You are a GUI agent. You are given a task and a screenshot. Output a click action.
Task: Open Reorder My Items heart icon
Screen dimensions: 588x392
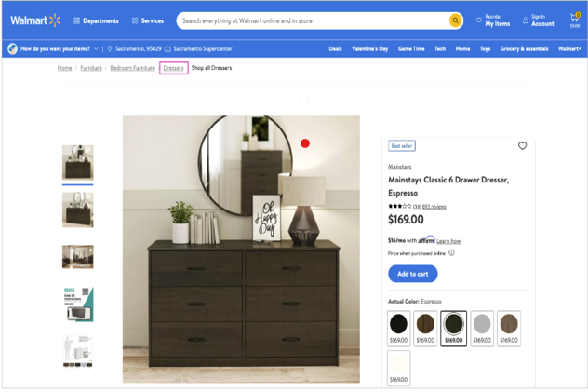[x=479, y=20]
